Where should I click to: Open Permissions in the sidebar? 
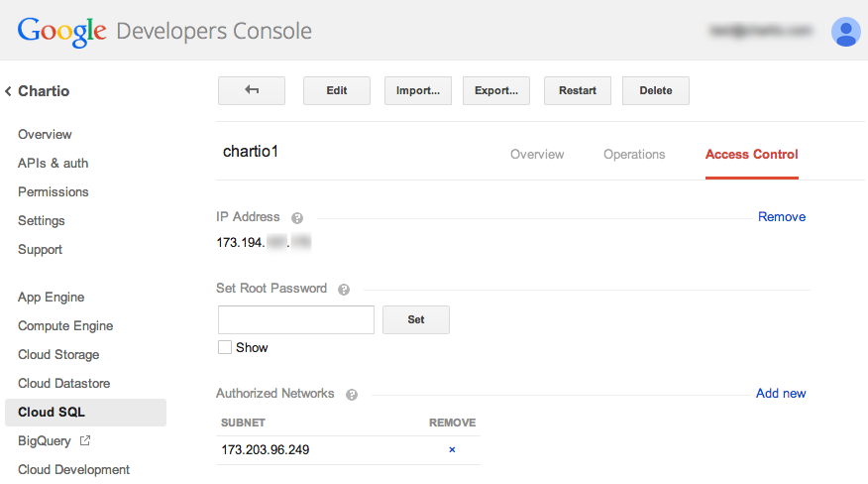(54, 191)
